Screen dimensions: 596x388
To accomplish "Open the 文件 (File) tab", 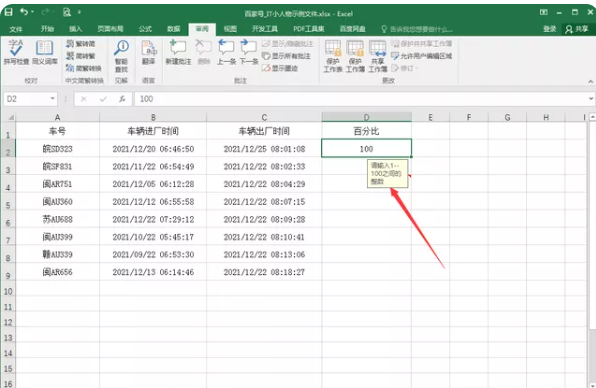I will [x=16, y=29].
